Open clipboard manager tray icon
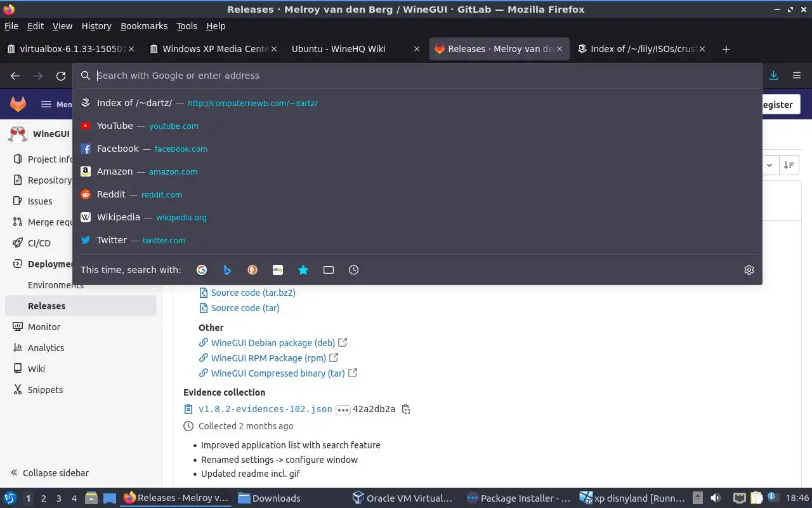Image resolution: width=812 pixels, height=508 pixels. pos(757,498)
